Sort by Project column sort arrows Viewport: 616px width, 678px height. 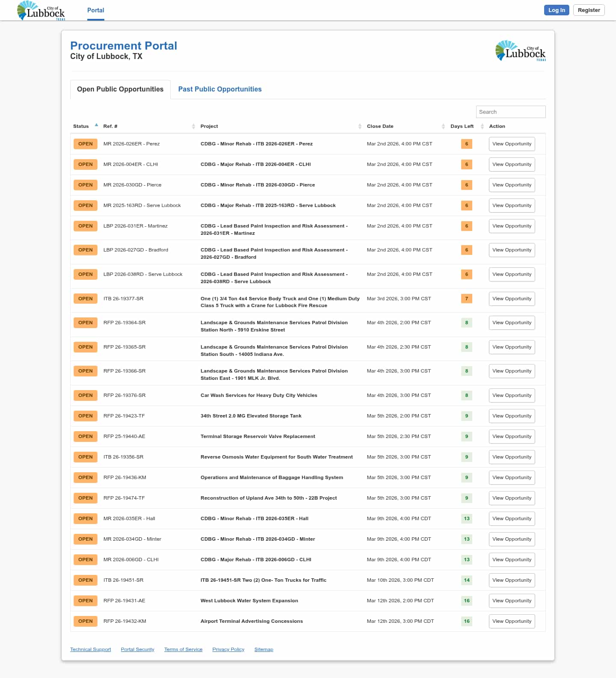pyautogui.click(x=360, y=126)
